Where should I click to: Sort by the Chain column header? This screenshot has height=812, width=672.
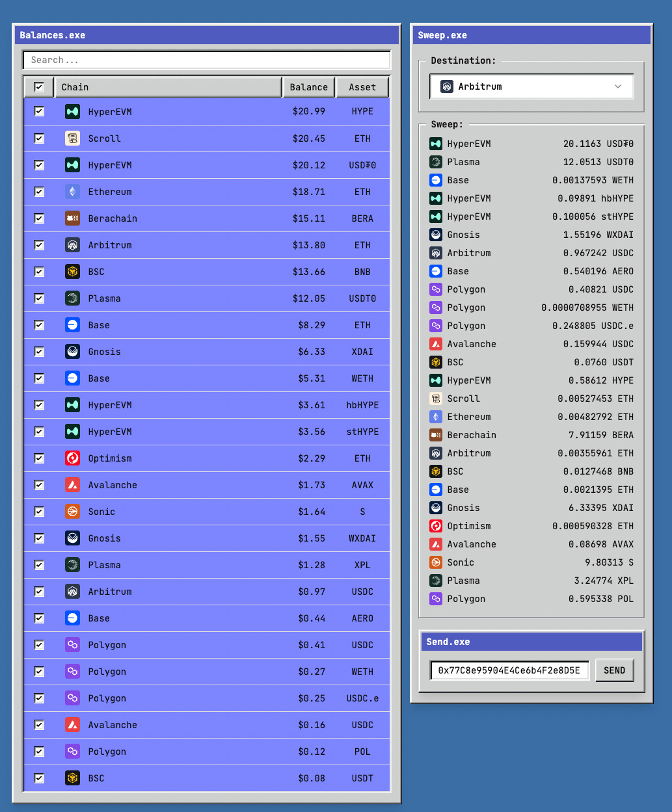pyautogui.click(x=168, y=87)
